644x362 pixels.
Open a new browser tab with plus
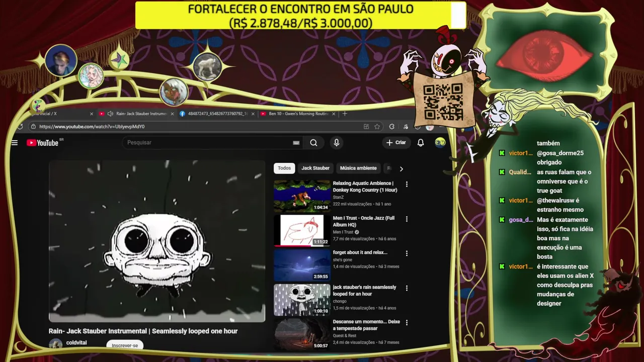345,114
